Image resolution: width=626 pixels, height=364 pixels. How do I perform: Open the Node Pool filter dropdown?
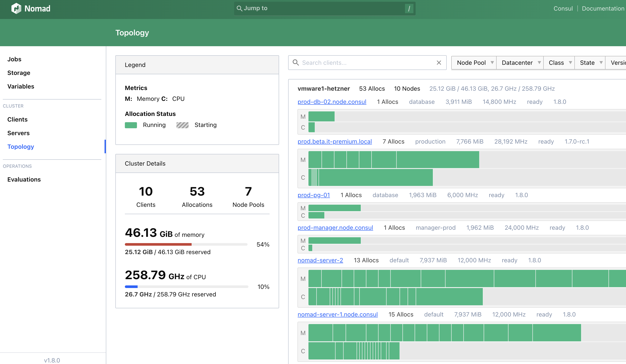pyautogui.click(x=474, y=63)
